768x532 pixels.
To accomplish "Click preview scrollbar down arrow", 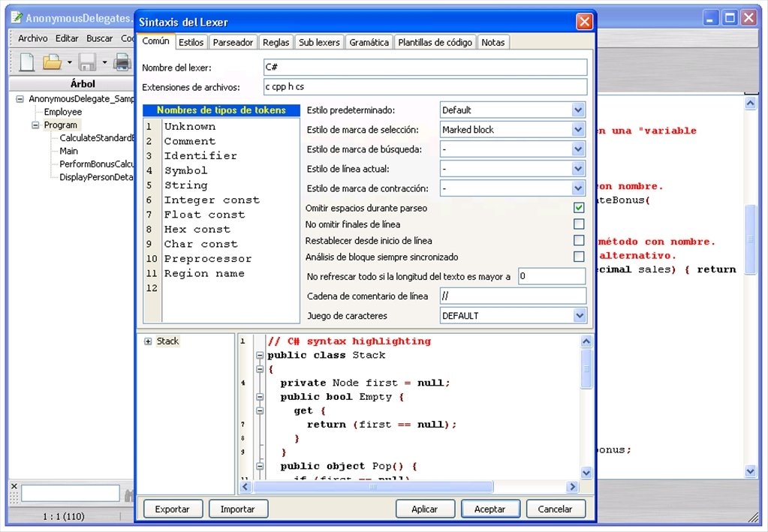I will coord(586,472).
